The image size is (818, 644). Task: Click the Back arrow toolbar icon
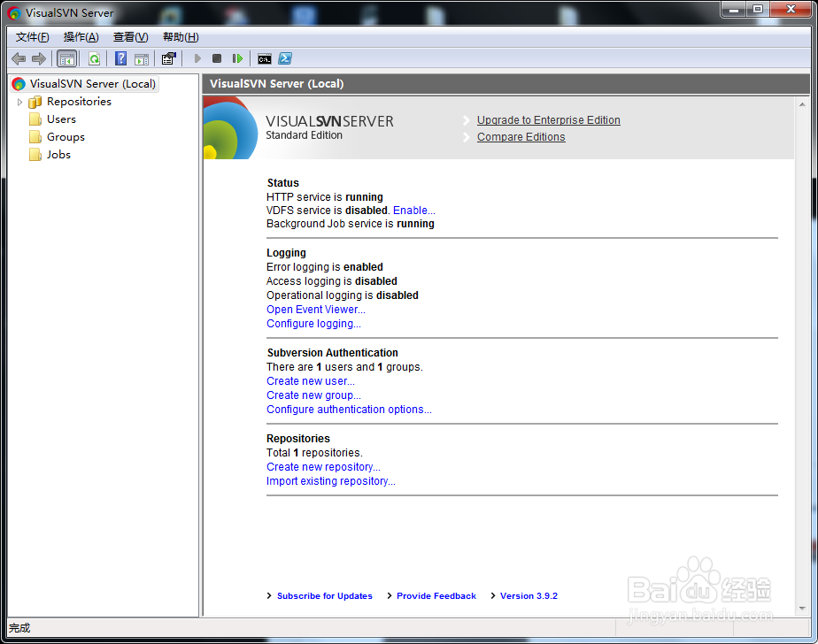click(19, 58)
